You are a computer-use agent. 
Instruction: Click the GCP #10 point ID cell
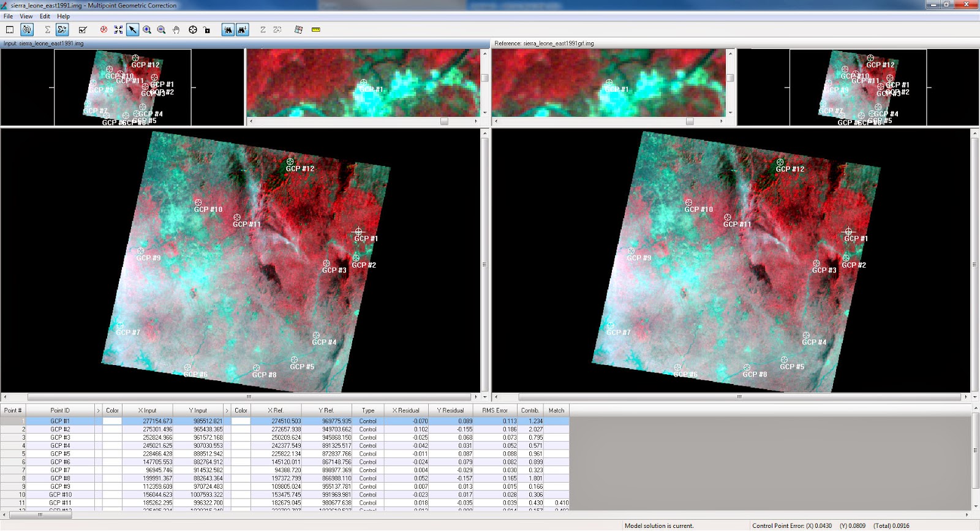[60, 495]
